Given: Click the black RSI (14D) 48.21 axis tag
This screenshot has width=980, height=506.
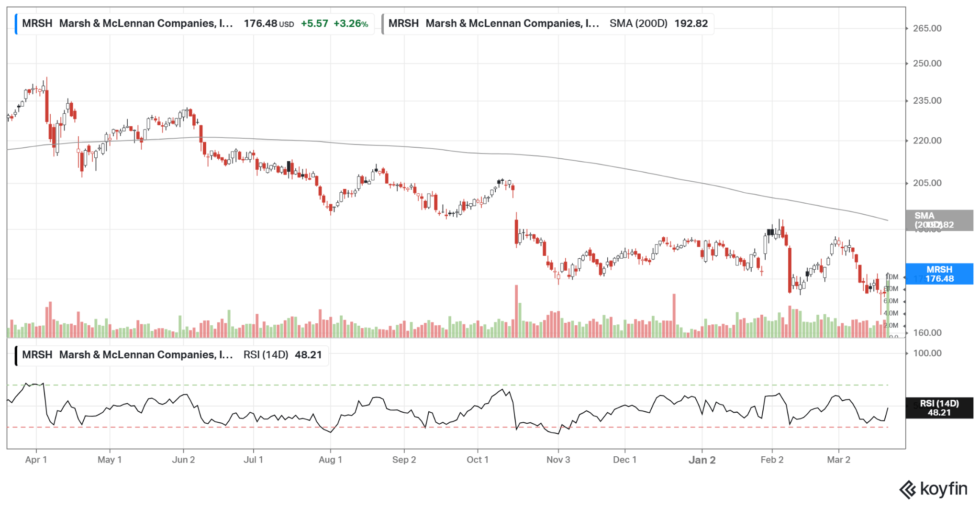Looking at the screenshot, I should [939, 408].
